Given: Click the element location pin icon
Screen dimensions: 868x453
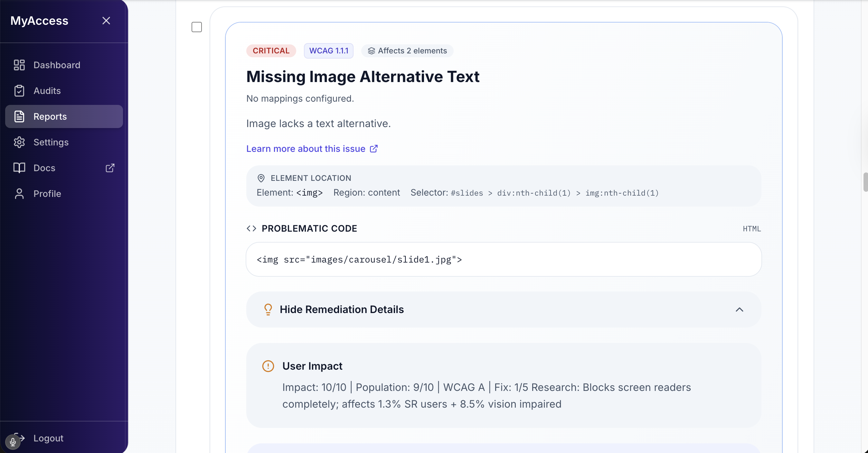Looking at the screenshot, I should 261,178.
